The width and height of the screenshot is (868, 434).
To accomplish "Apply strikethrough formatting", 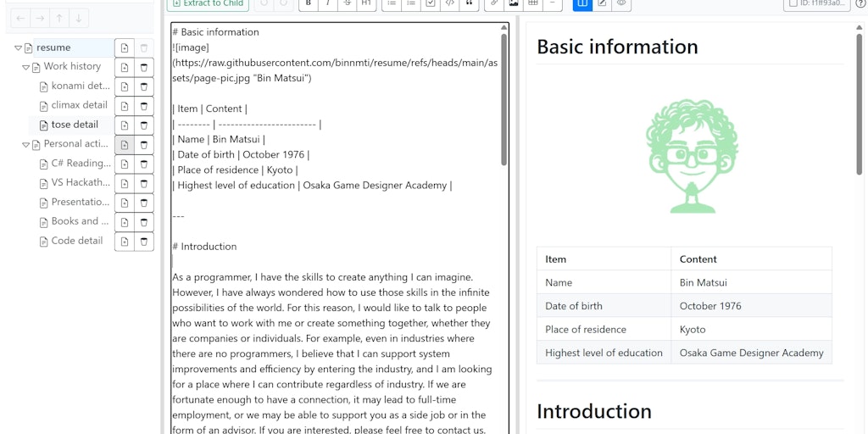I will coord(347,3).
